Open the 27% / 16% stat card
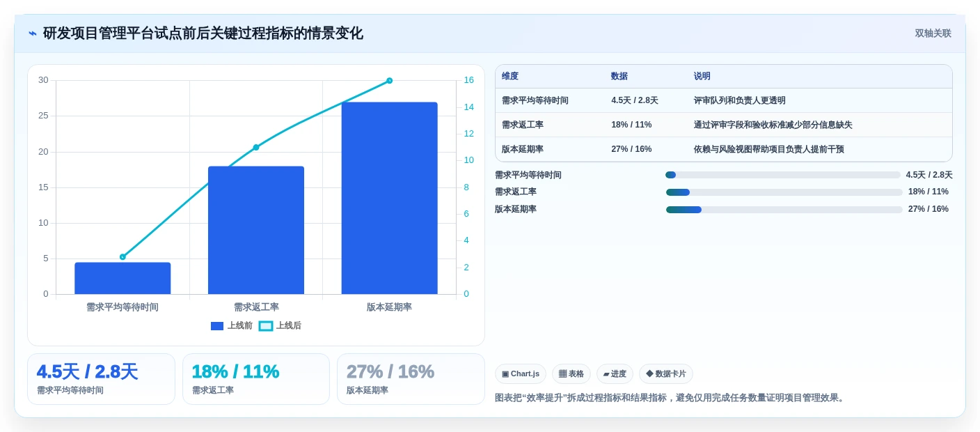Screen dimensions: 980x432 [x=411, y=379]
